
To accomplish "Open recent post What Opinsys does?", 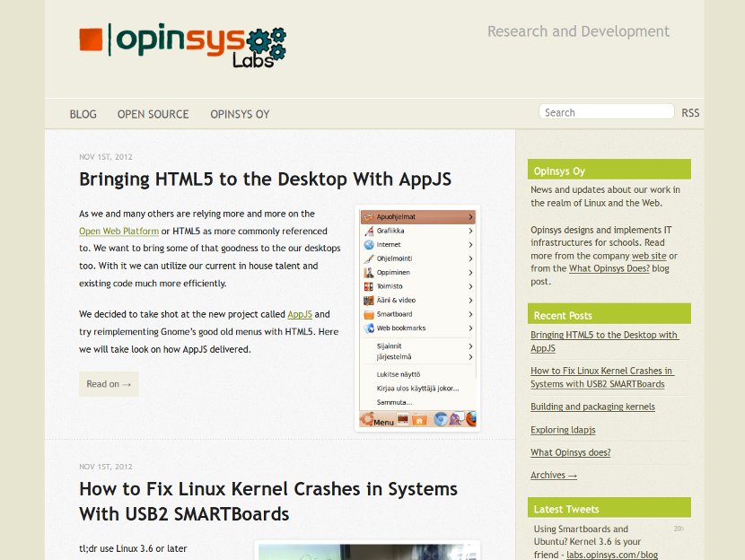I will click(570, 452).
